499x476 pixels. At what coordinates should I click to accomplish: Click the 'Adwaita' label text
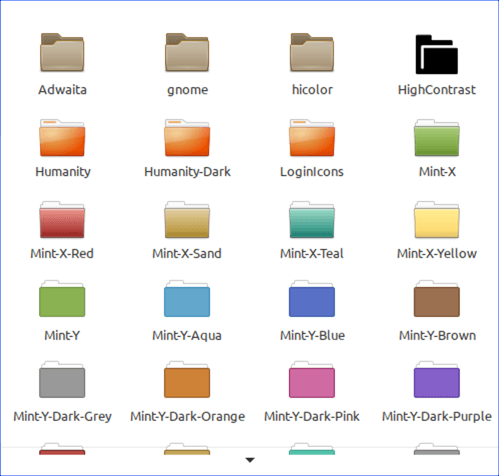tap(62, 90)
